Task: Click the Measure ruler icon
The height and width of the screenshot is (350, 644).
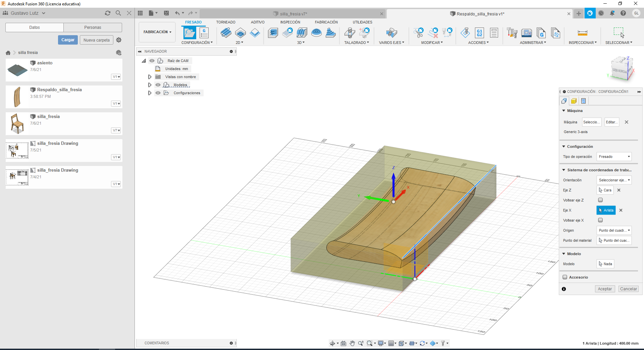Action: pos(583,33)
